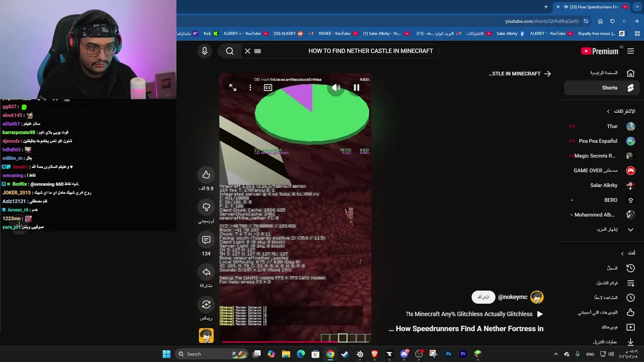The image size is (644, 362).
Task: Open the @nokeymc channel avatar
Action: point(537,297)
